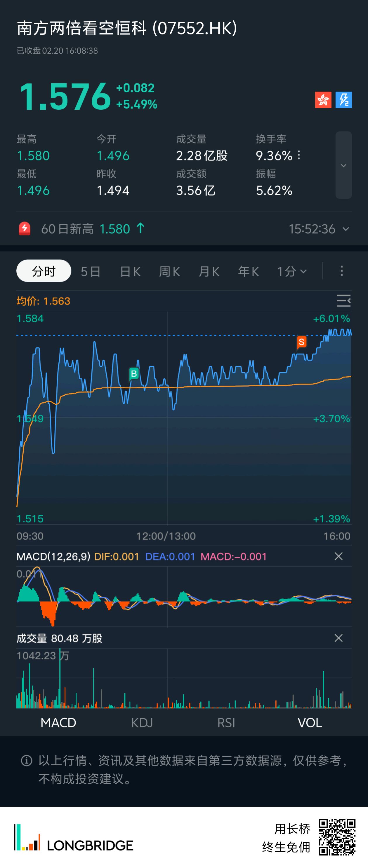The width and height of the screenshot is (368, 868).
Task: Tap the red alert siren icon
Action: (24, 229)
